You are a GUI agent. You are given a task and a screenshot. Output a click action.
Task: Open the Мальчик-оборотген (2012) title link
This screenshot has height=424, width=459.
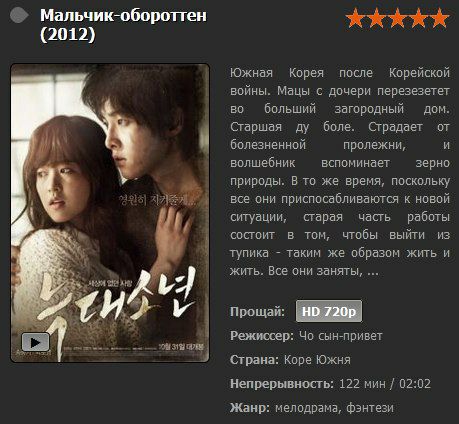123,25
